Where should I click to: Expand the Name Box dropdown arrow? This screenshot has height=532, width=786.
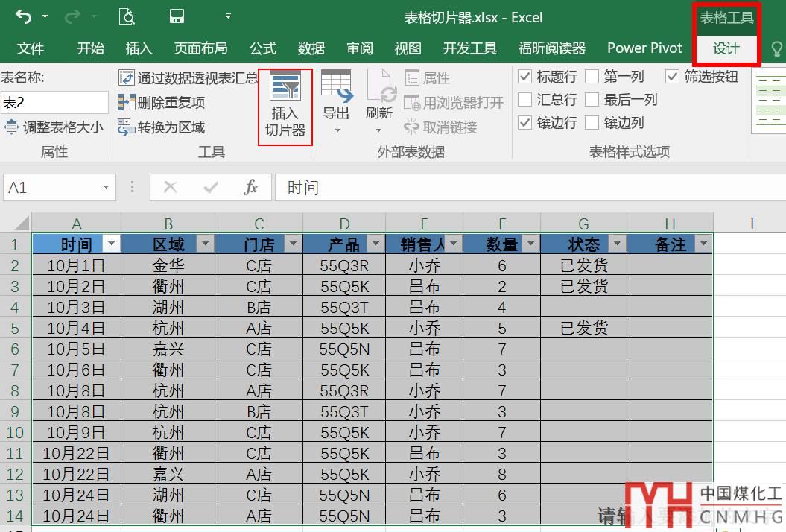point(107,188)
